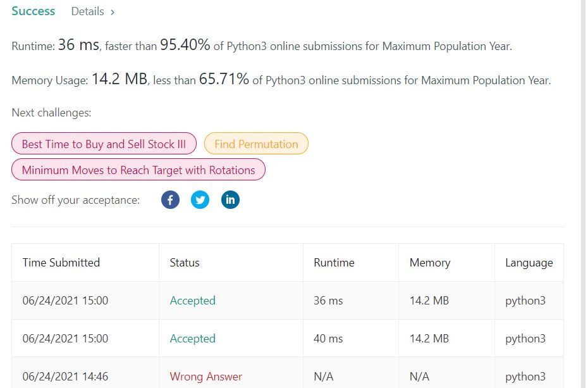
Task: Expand the first Accepted submission
Action: coord(193,301)
